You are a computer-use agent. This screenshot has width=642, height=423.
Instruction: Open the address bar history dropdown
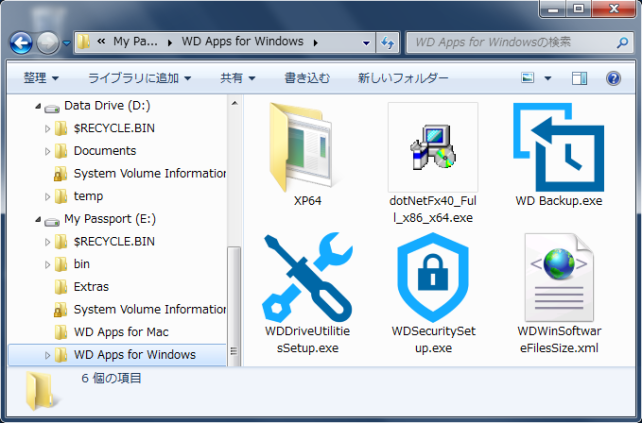point(366,43)
